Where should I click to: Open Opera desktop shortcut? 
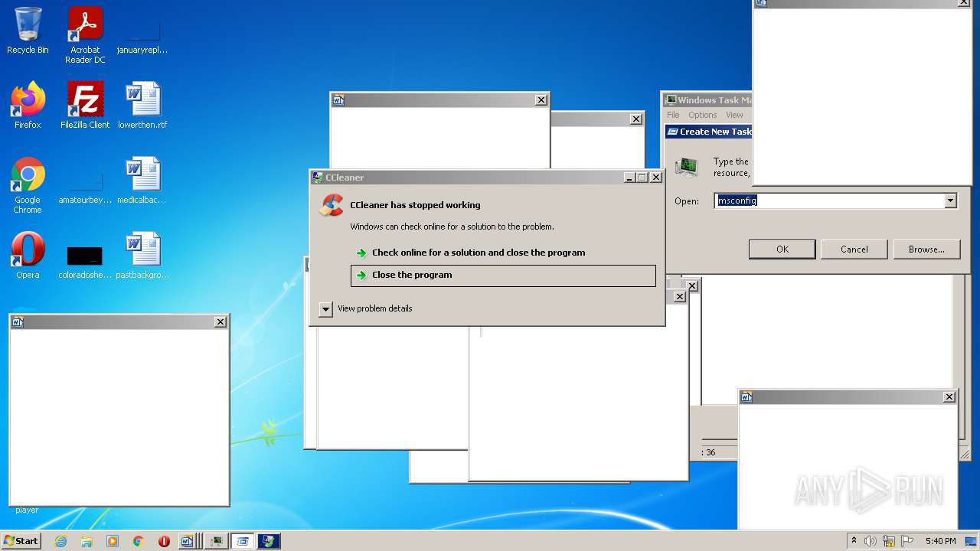(28, 256)
